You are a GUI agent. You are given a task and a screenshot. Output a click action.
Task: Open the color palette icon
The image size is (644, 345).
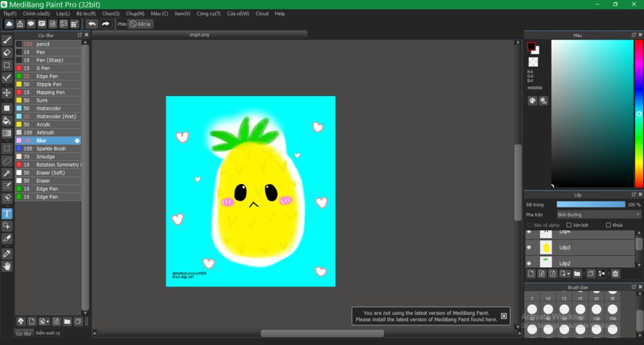click(x=532, y=101)
